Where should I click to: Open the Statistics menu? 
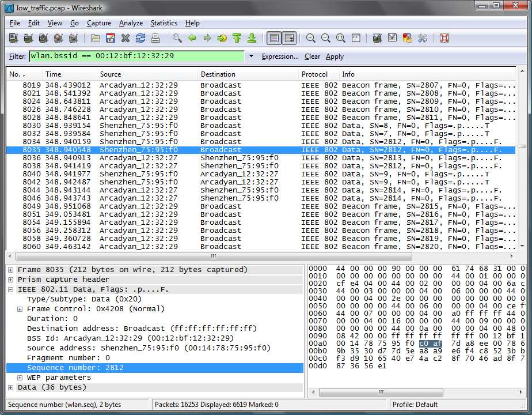tap(164, 23)
